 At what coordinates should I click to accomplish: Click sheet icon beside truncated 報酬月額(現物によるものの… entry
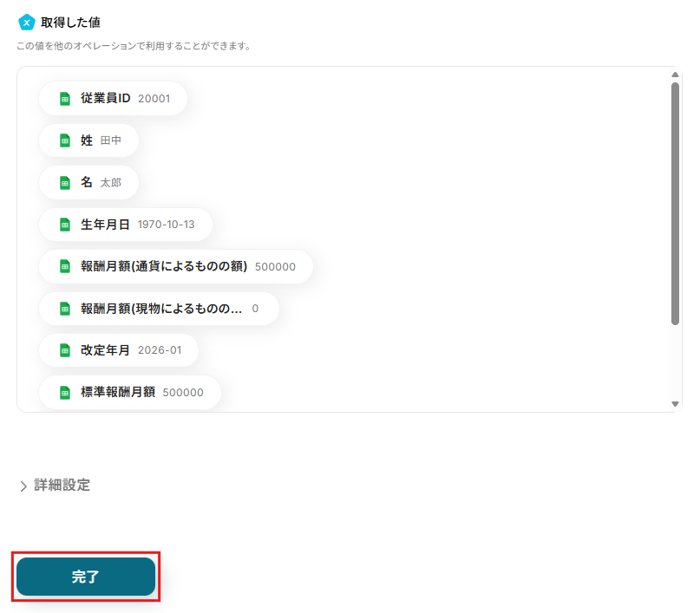click(x=64, y=309)
